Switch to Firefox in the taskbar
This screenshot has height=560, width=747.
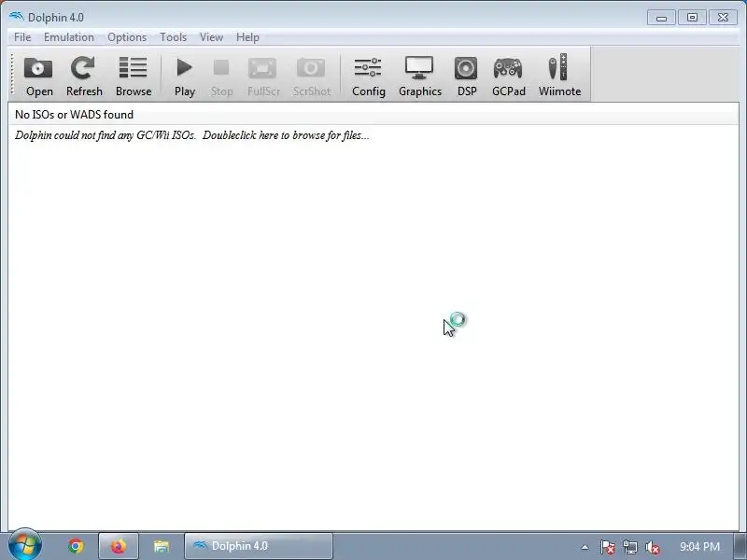point(119,546)
